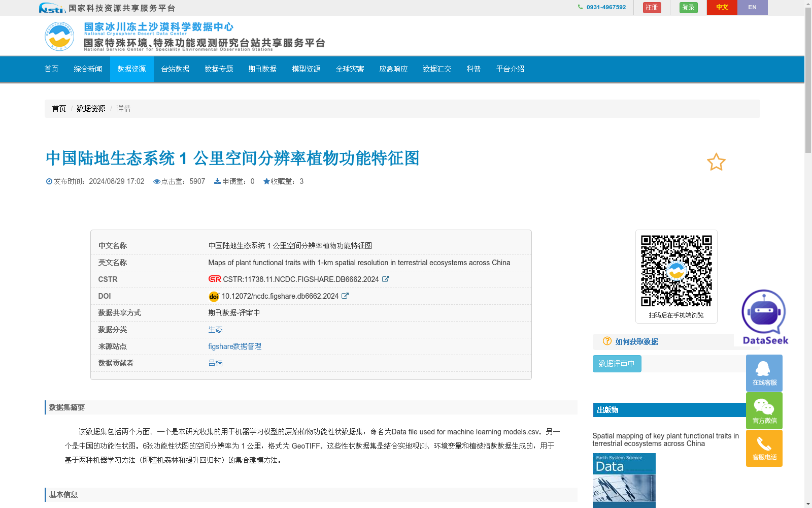
Task: Select the 数据资源 menu item
Action: click(132, 69)
